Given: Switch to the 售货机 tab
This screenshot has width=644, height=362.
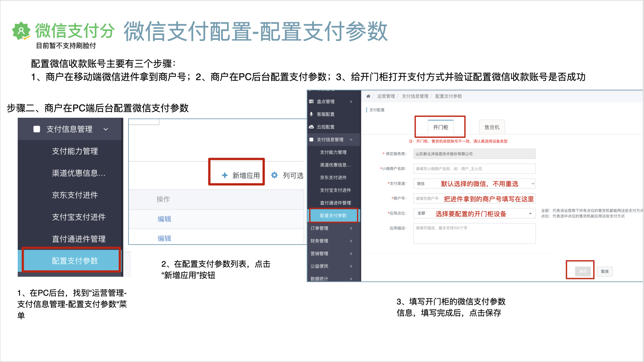Looking at the screenshot, I should tap(492, 127).
